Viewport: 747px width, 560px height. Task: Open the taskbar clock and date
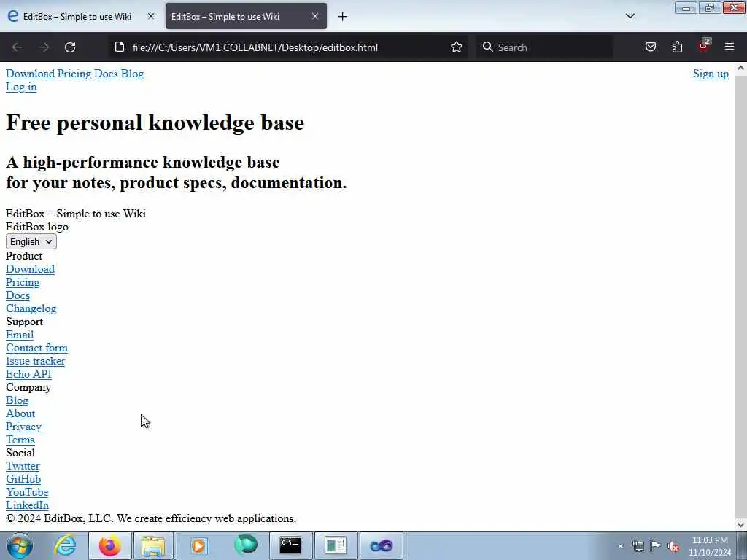710,546
